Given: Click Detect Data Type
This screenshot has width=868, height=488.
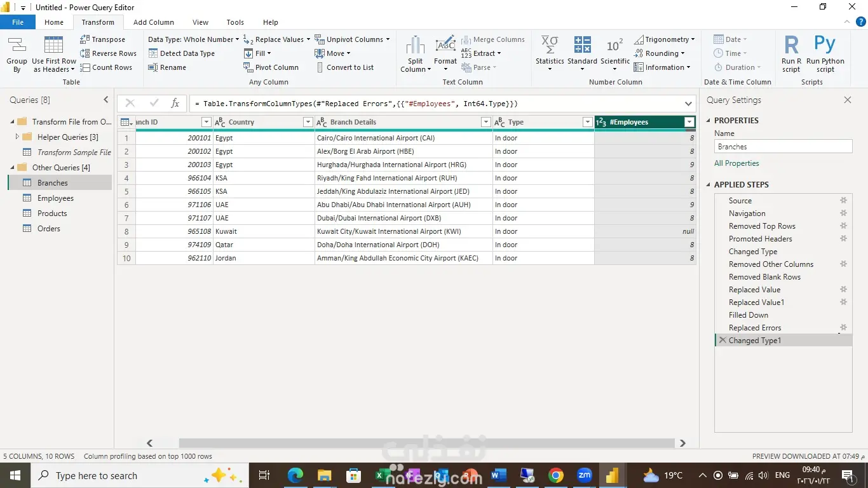Looking at the screenshot, I should click(x=181, y=53).
